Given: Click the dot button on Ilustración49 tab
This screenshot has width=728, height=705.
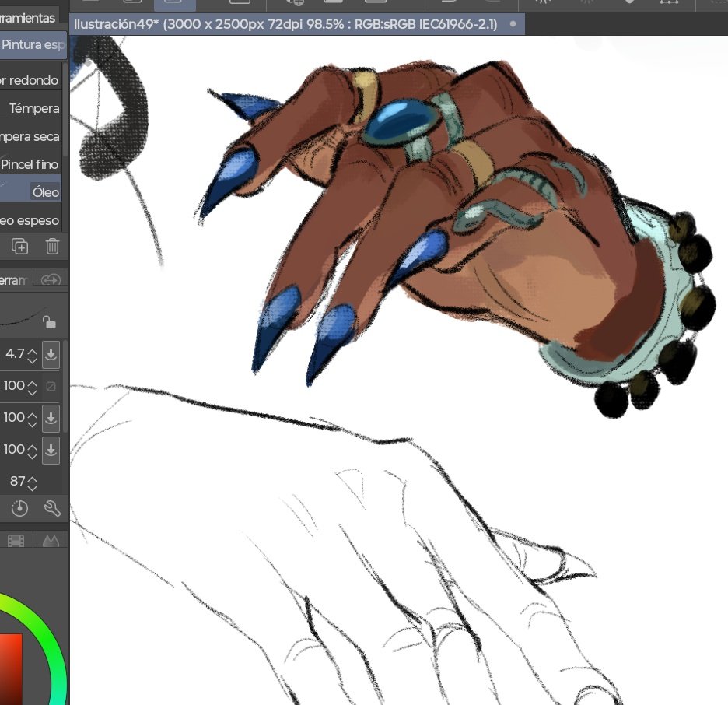Looking at the screenshot, I should (513, 23).
